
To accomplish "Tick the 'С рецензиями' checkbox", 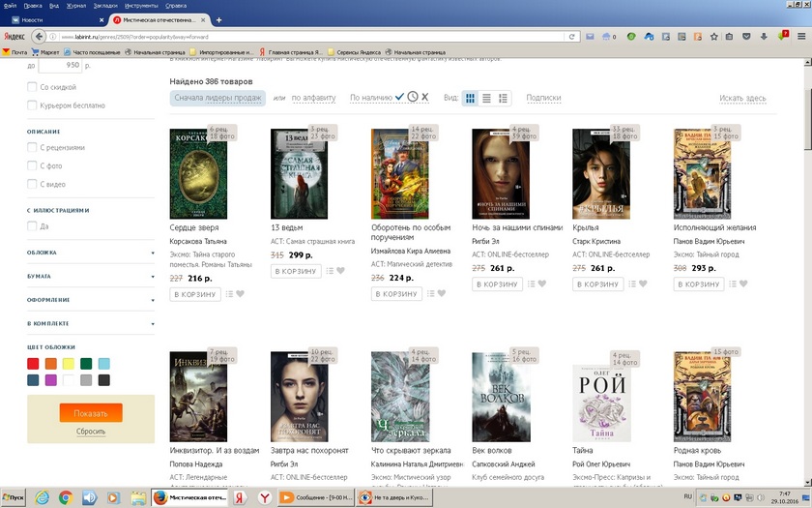I will (x=33, y=148).
